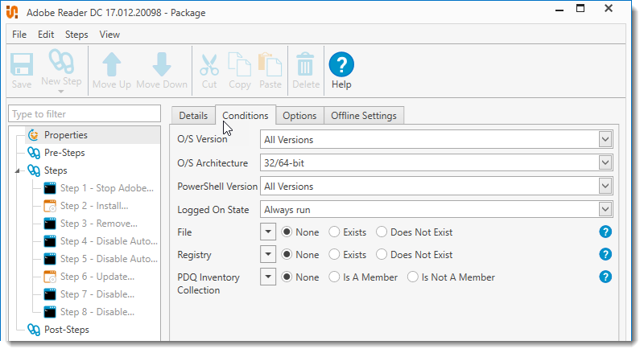Expand the Logged On State dropdown

[x=605, y=210]
